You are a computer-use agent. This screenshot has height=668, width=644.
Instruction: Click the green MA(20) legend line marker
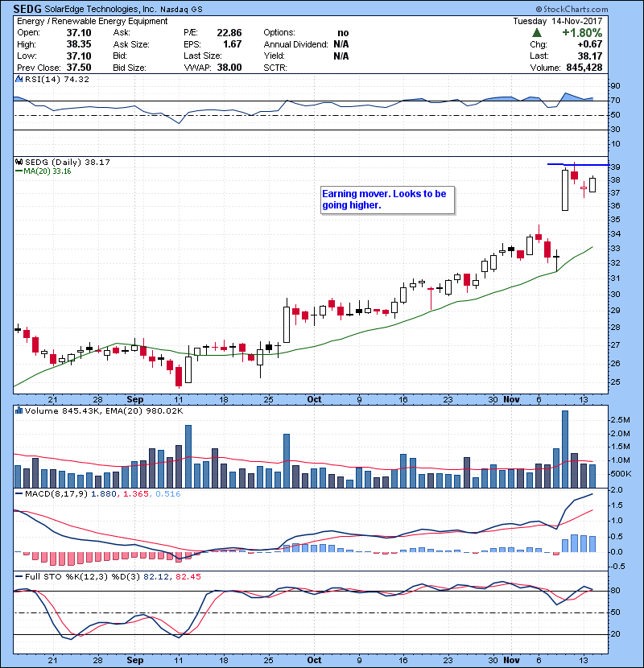(x=19, y=171)
